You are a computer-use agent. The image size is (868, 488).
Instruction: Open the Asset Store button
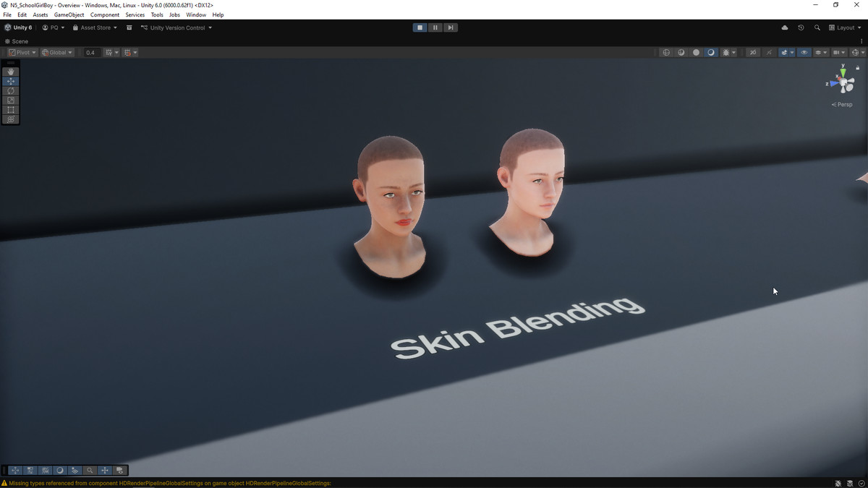click(x=95, y=27)
